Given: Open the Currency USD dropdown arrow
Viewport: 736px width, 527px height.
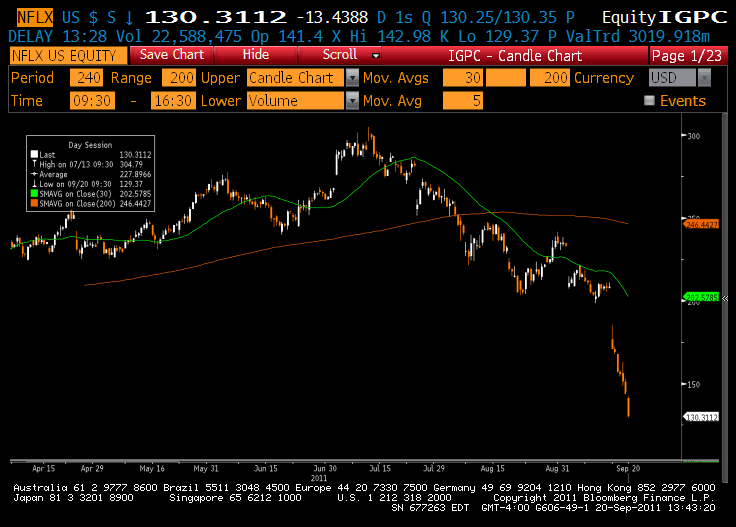Looking at the screenshot, I should point(704,78).
